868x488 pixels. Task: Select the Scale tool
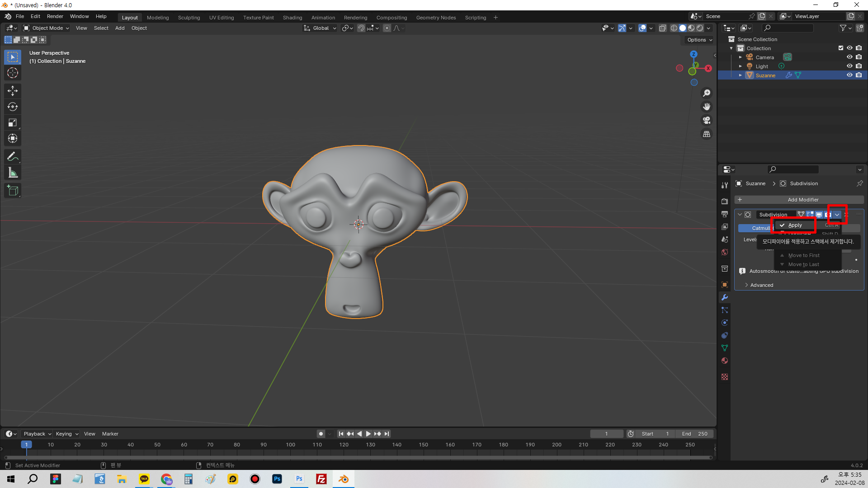(13, 122)
